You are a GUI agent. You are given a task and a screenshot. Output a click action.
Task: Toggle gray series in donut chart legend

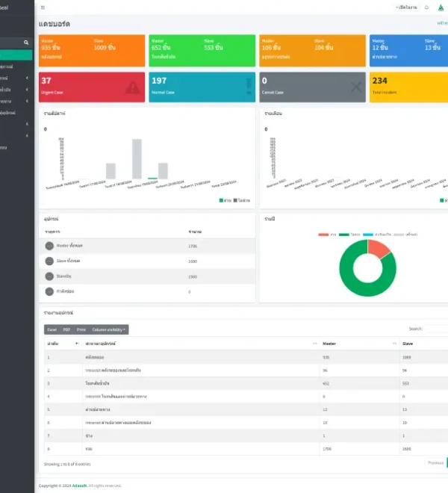pyautogui.click(x=405, y=235)
